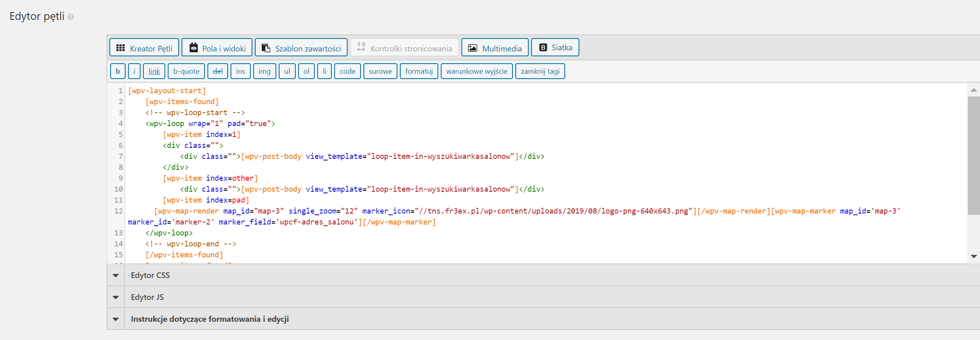Expand the Edytor JS section arrow

(116, 297)
